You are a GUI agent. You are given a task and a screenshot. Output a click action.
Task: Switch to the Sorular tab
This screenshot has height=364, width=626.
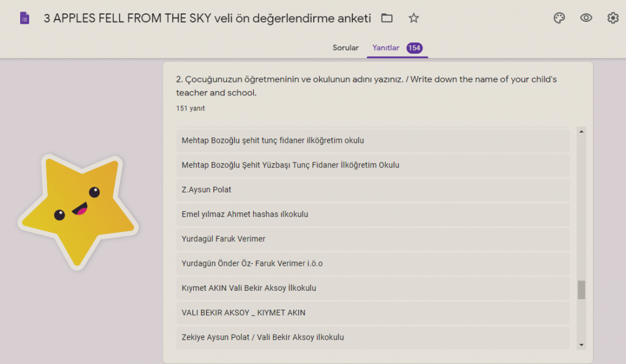[x=345, y=48]
